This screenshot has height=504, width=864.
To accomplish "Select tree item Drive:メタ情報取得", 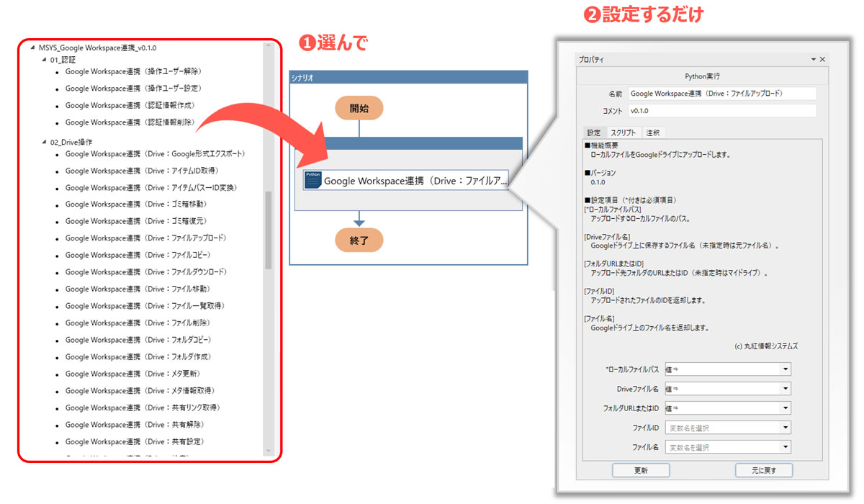I will pos(140,391).
